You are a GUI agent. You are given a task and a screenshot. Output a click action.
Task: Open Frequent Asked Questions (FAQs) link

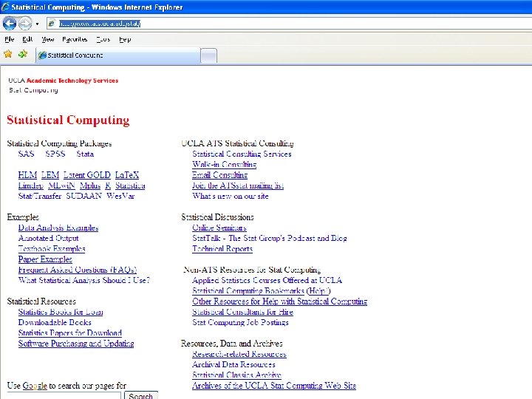(78, 270)
